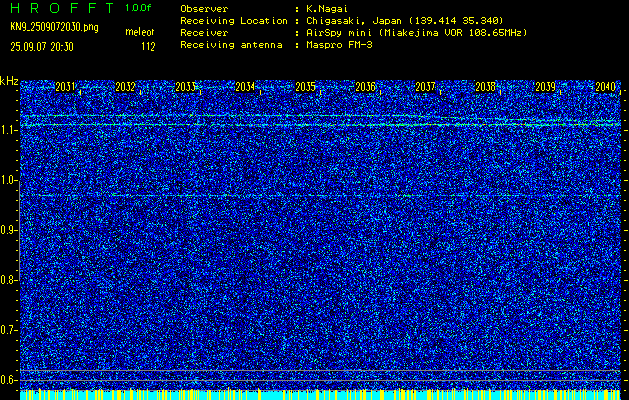Click the 0.6 frequency axis label
The image size is (629, 400).
coord(8,380)
